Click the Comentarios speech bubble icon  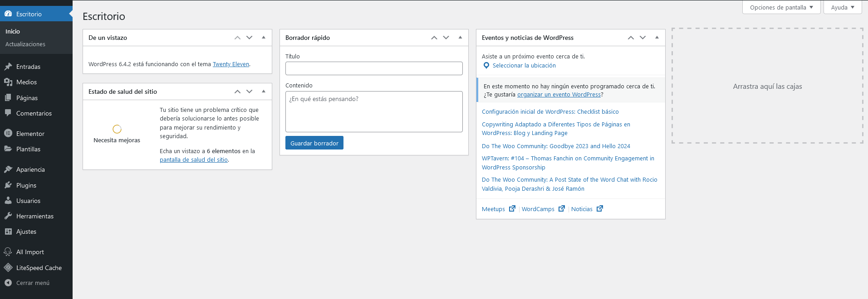tap(8, 113)
